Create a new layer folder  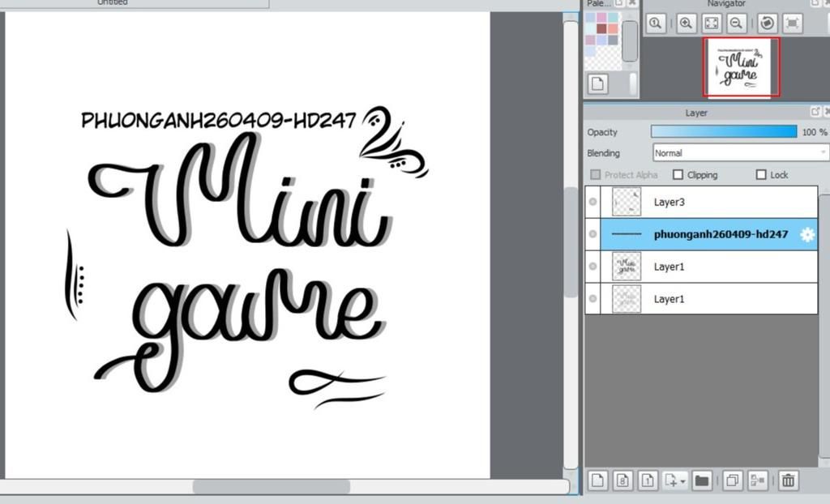(701, 481)
